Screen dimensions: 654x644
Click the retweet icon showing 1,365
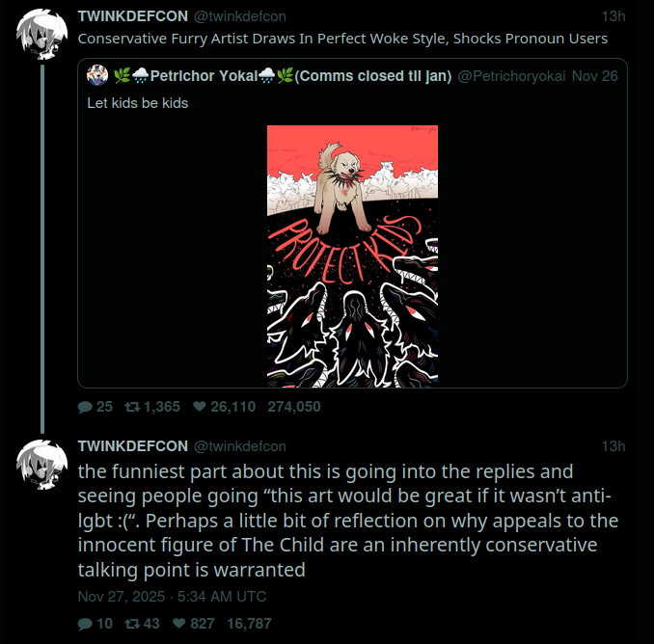131,407
